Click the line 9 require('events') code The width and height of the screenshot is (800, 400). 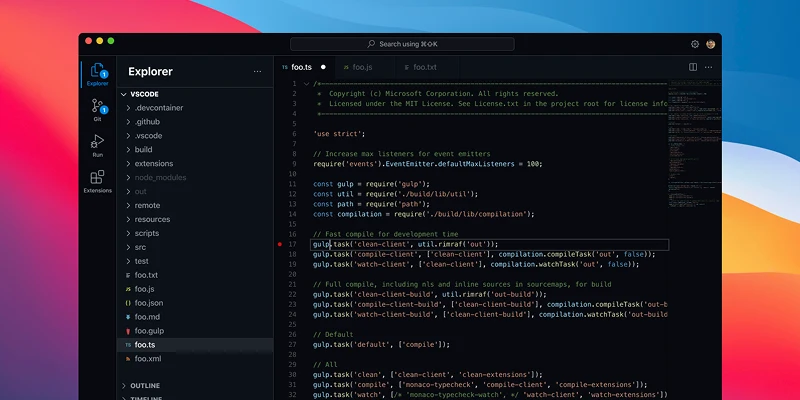[x=428, y=164]
